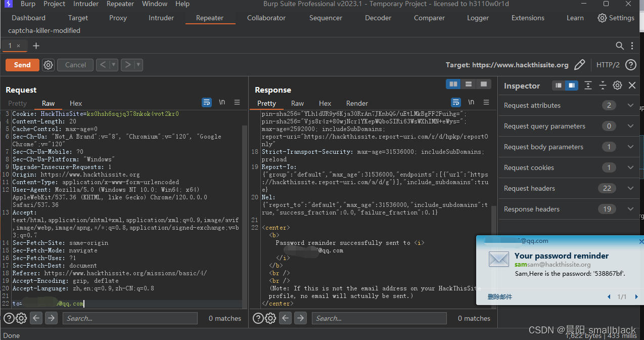The image size is (644, 340).
Task: Open request search settings gear
Action: (x=21, y=318)
